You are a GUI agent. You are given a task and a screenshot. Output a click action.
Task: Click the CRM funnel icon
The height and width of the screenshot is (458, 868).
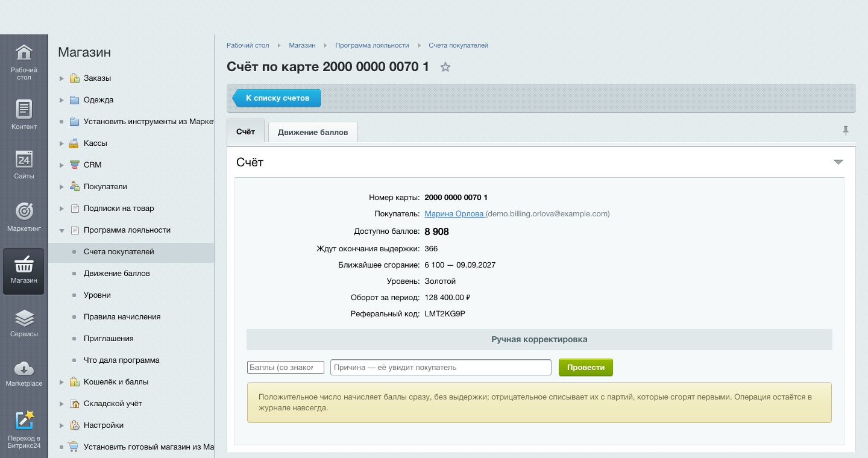[x=74, y=165]
